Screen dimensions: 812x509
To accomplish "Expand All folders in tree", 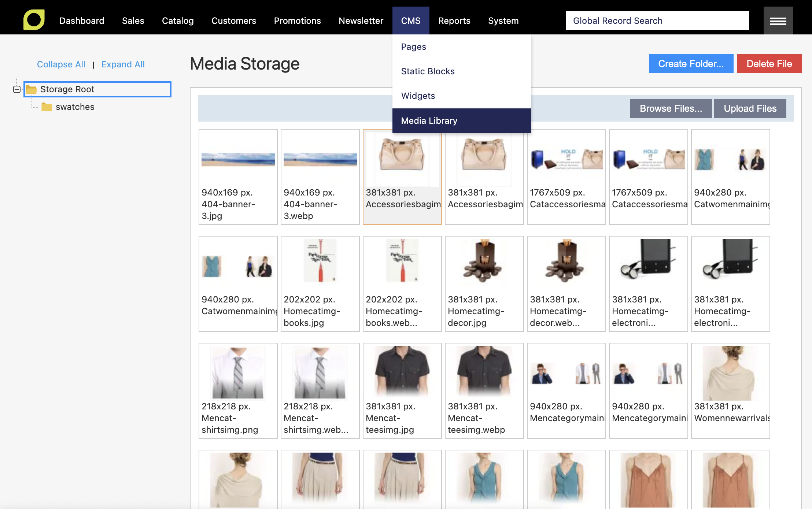I will 123,64.
